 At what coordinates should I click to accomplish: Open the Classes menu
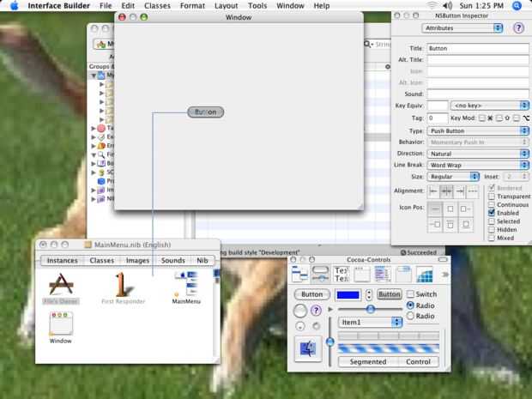(157, 5)
